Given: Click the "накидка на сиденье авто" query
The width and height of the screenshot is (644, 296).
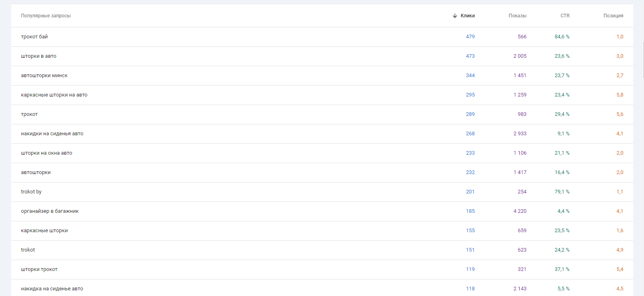Looking at the screenshot, I should pyautogui.click(x=52, y=289).
